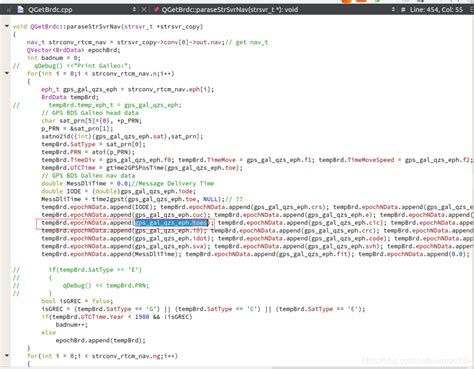Collapse the strconv_rtcm_nav.ng for-loop fold arrow

[x=7, y=355]
